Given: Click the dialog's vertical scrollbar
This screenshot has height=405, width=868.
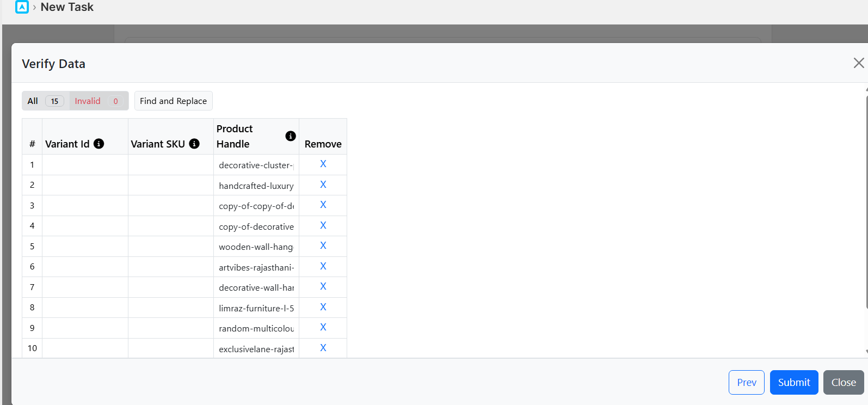Looking at the screenshot, I should click(866, 218).
